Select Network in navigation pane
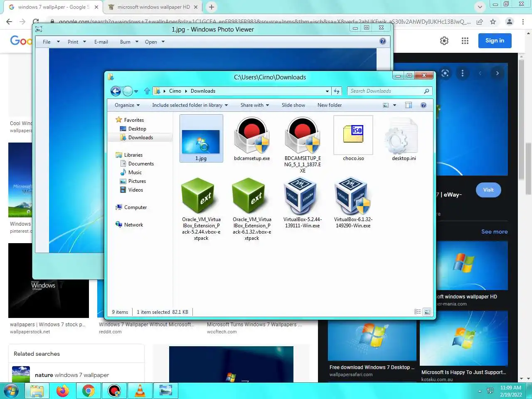 click(133, 225)
